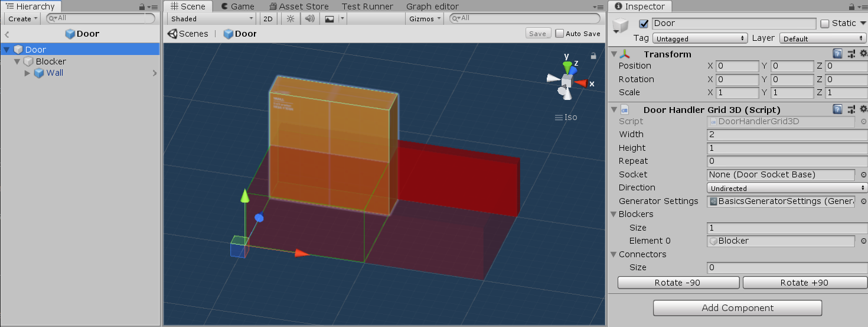Collapse the Blockers list foldout
This screenshot has height=327, width=868.
click(x=614, y=215)
